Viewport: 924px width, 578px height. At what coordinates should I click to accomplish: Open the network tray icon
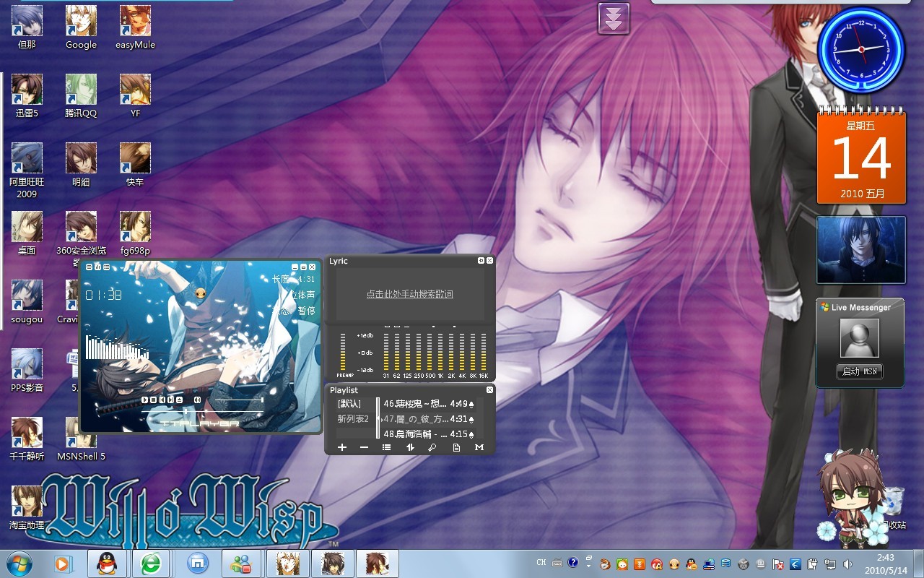tap(831, 564)
